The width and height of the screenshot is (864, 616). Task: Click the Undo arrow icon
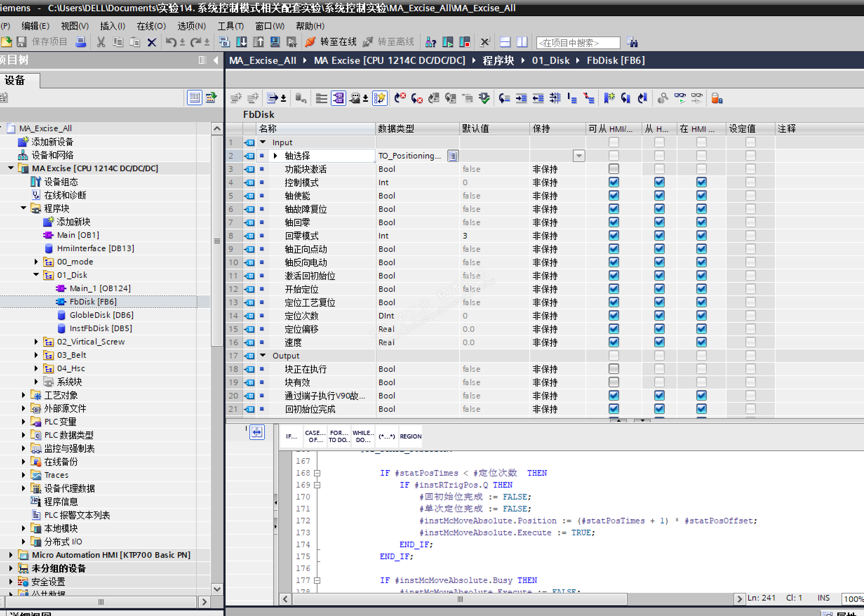click(x=171, y=42)
